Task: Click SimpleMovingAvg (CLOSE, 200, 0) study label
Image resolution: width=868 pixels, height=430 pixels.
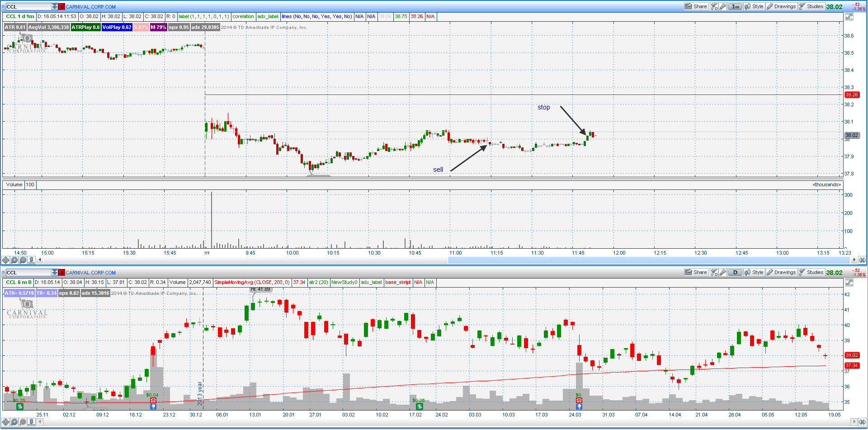Action: pyautogui.click(x=252, y=282)
